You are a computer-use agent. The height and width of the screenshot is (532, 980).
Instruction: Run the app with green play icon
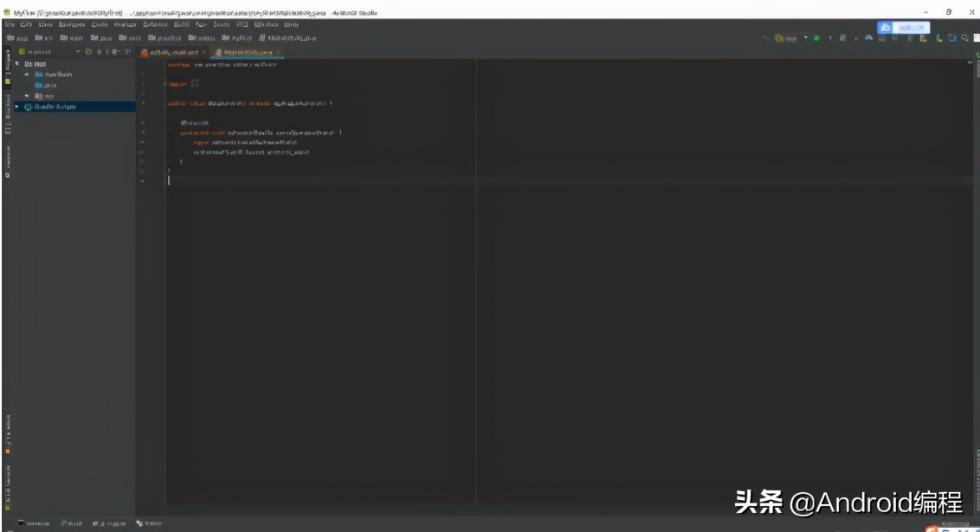point(817,38)
